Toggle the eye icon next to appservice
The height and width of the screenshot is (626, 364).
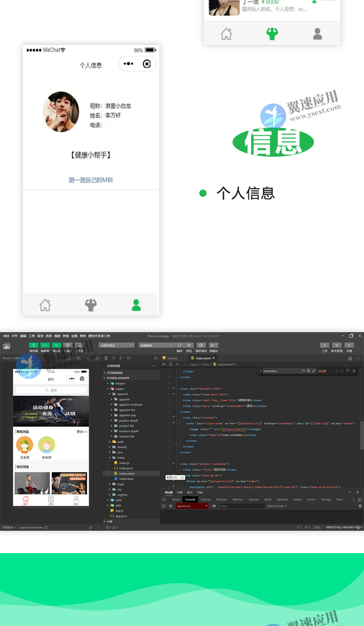click(214, 506)
